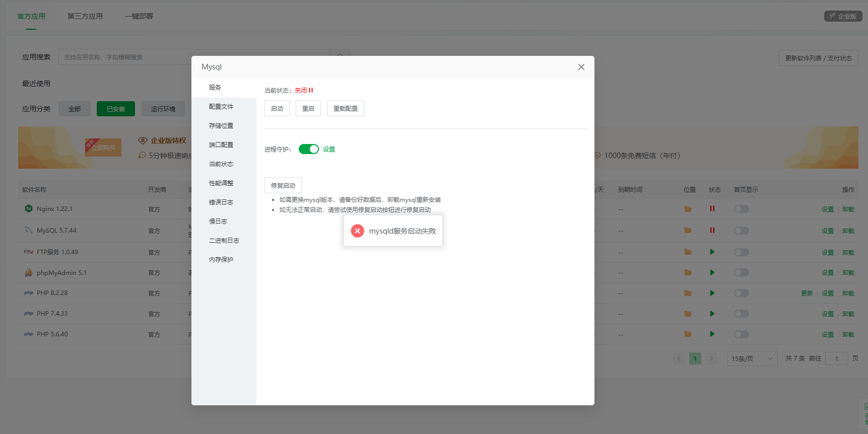Open folder location for Nginx 1.22.1
The image size is (868, 434).
point(688,209)
